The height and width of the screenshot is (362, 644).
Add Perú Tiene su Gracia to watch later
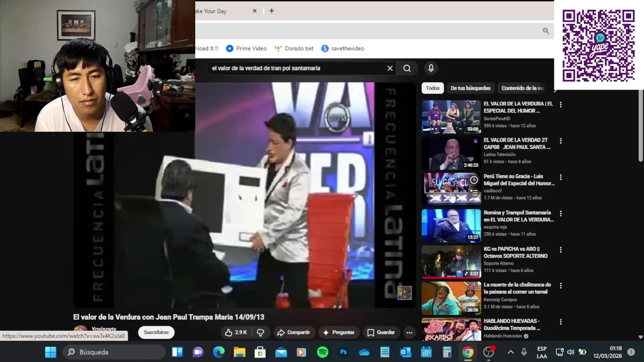[x=474, y=180]
